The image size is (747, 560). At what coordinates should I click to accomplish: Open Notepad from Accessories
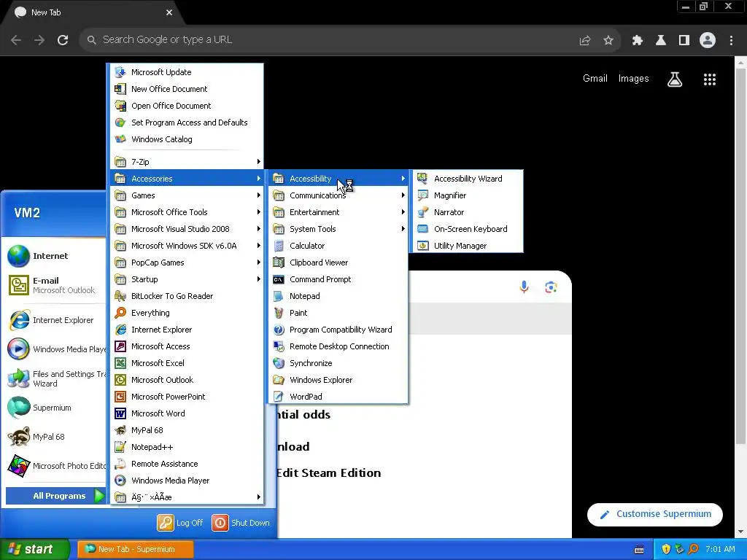338,296
